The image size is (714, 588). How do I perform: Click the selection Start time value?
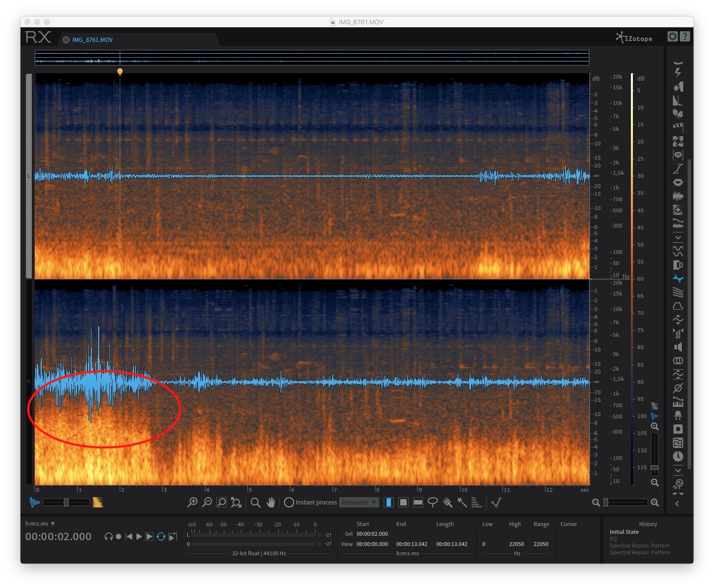tap(372, 534)
